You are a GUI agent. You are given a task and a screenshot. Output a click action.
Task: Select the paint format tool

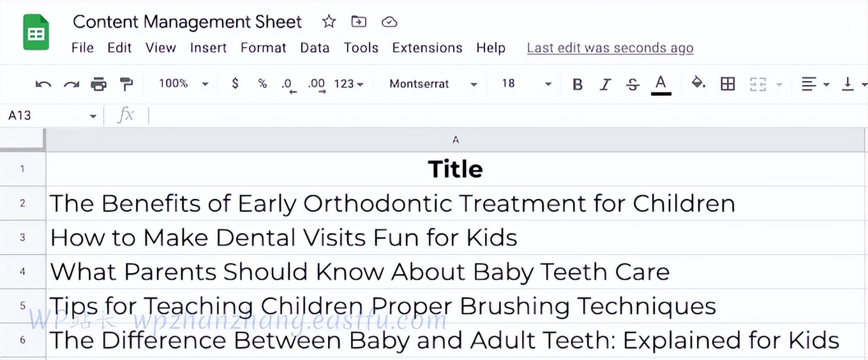point(126,84)
